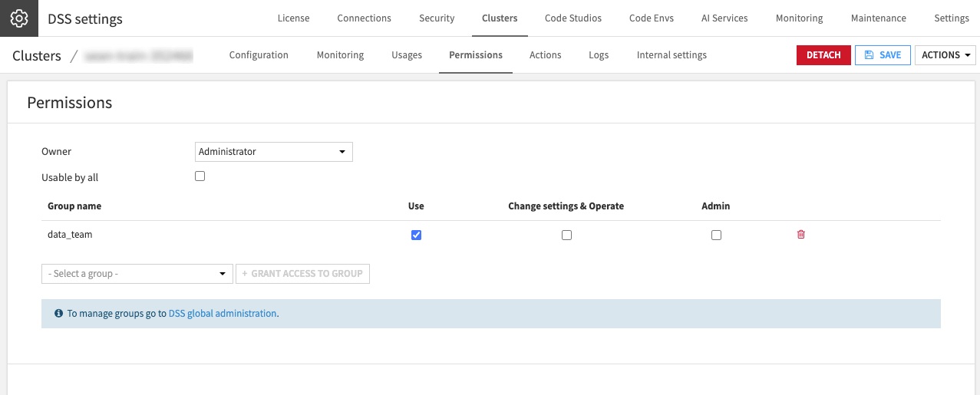980x395 pixels.
Task: Open the cluster Monitoring sub-tab
Action: pos(340,55)
